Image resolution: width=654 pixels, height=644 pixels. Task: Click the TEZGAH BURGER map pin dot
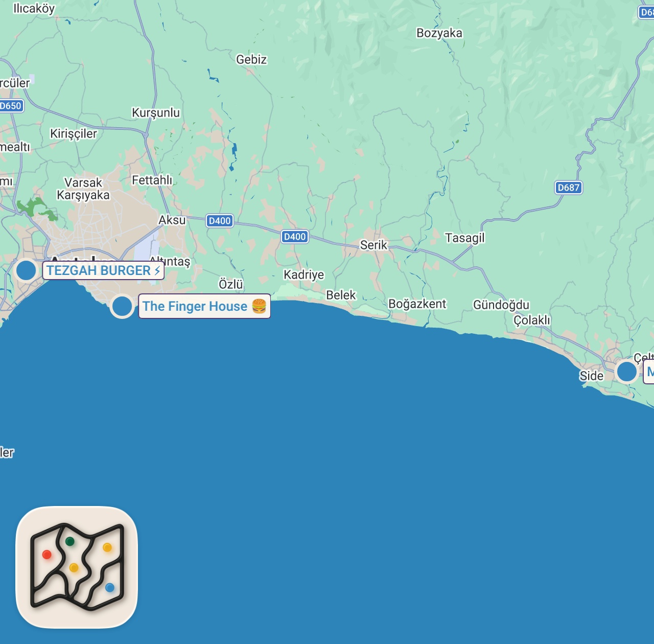pos(26,270)
